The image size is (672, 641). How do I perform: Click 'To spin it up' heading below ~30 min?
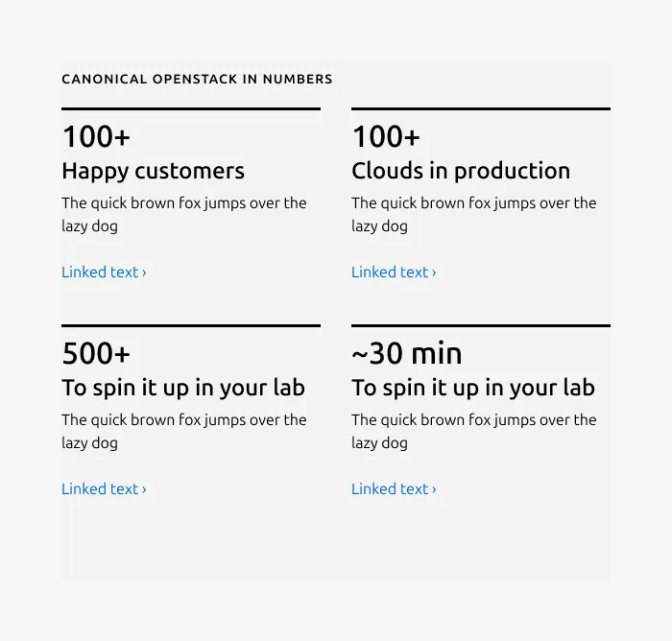pos(473,389)
